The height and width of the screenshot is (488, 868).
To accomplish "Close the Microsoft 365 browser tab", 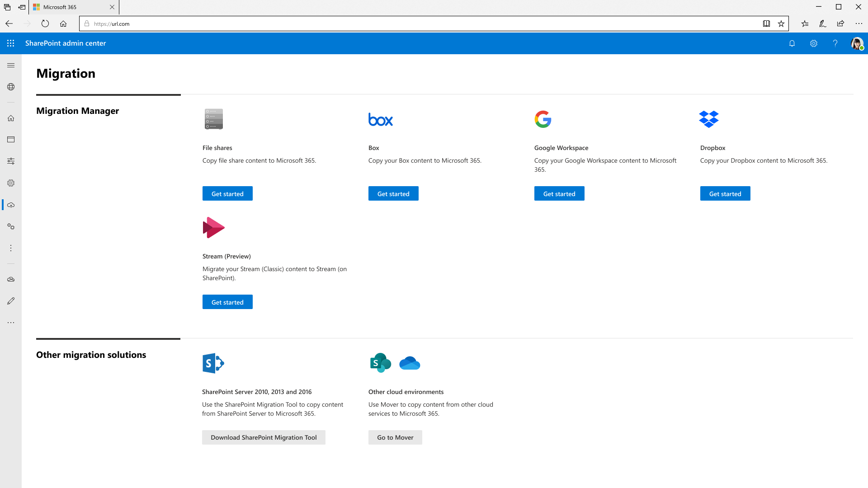I will 112,7.
